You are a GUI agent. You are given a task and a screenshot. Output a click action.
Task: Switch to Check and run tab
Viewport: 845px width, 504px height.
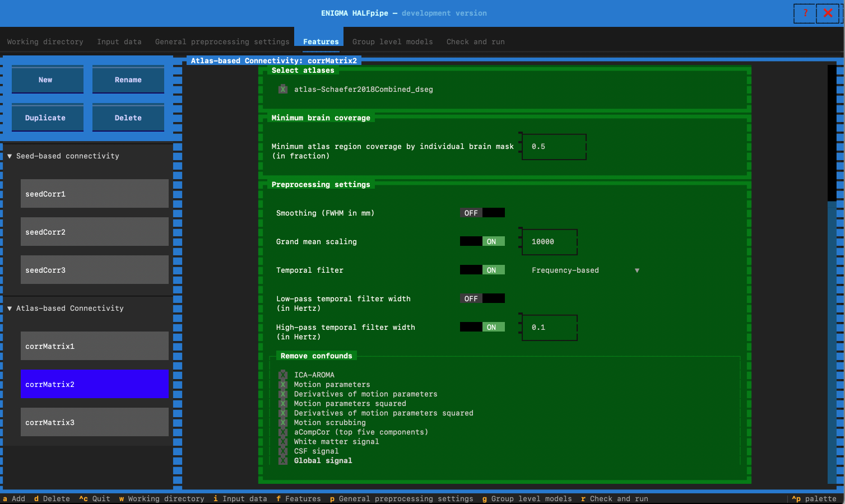point(476,42)
